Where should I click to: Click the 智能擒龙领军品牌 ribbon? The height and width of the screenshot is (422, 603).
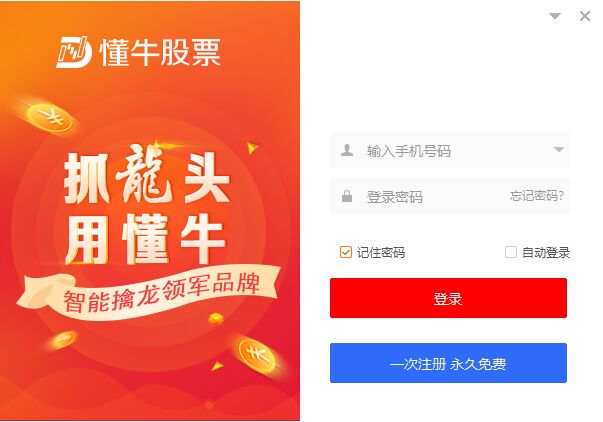(x=148, y=293)
